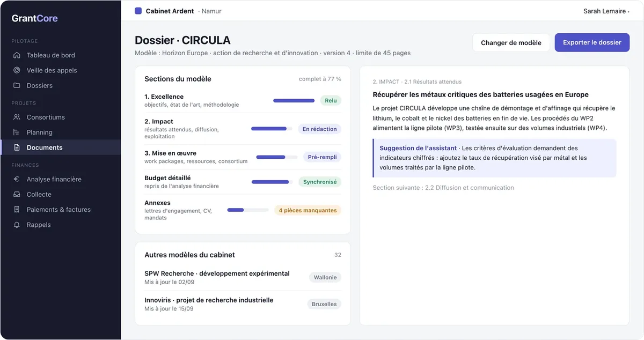This screenshot has height=340, width=644.
Task: Click Autres modèles du cabinet heading
Action: point(189,255)
